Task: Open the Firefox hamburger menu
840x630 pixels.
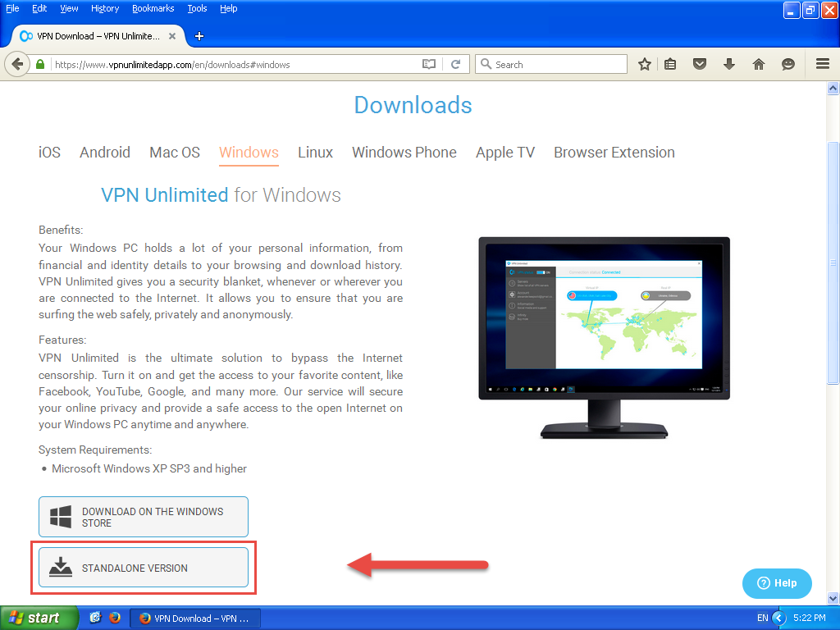Action: coord(823,64)
